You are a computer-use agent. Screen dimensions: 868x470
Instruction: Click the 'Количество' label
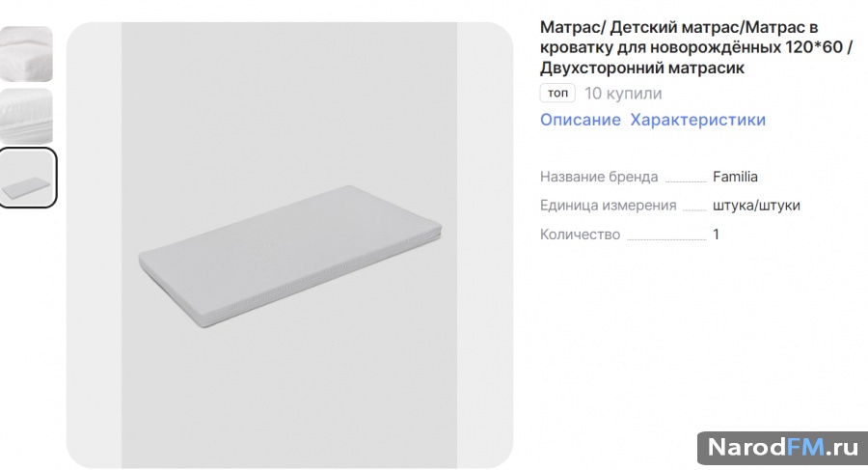581,235
